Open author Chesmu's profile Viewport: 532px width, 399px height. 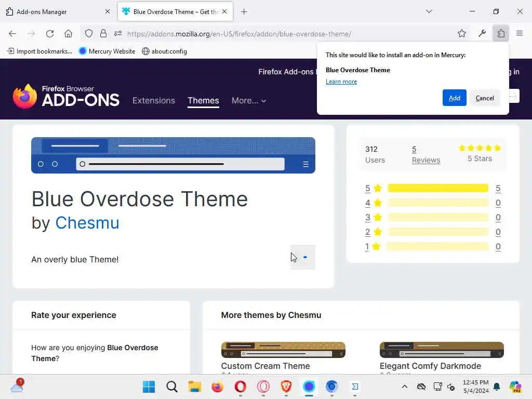tap(87, 223)
